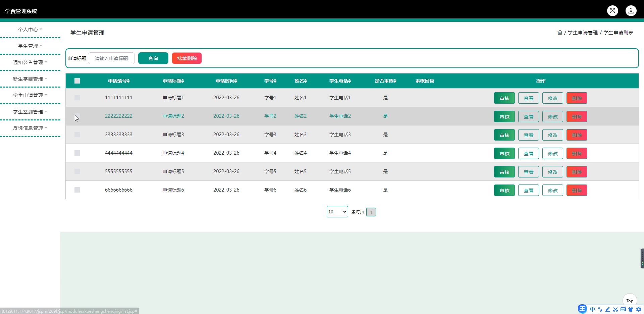Sort by 申请时间 column header

(226, 81)
